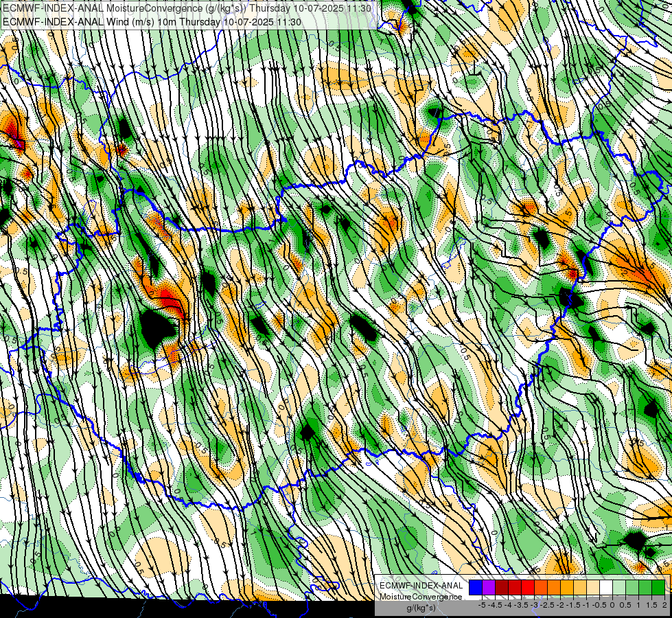Select the pale peach swatch between -1 and -0.5

pos(593,588)
